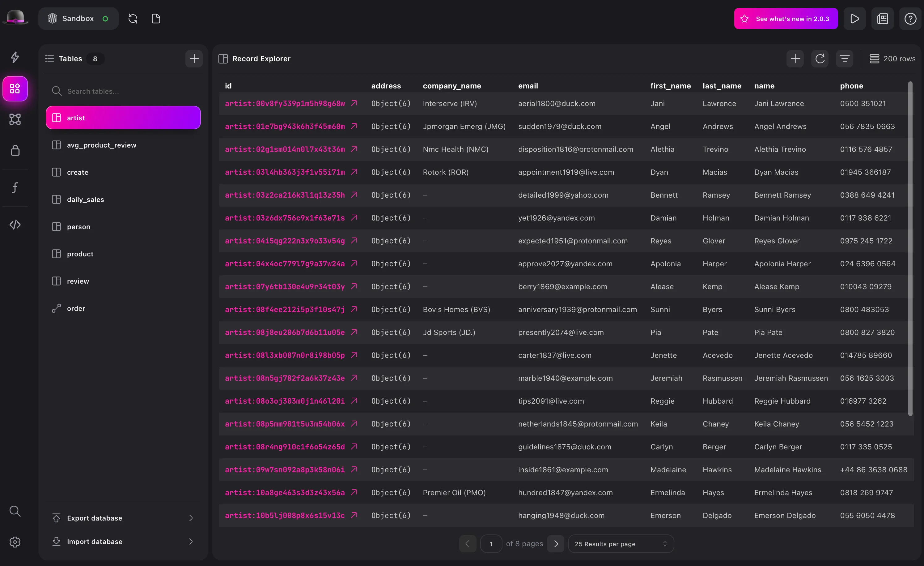Open Sandbox connection selector

click(78, 18)
